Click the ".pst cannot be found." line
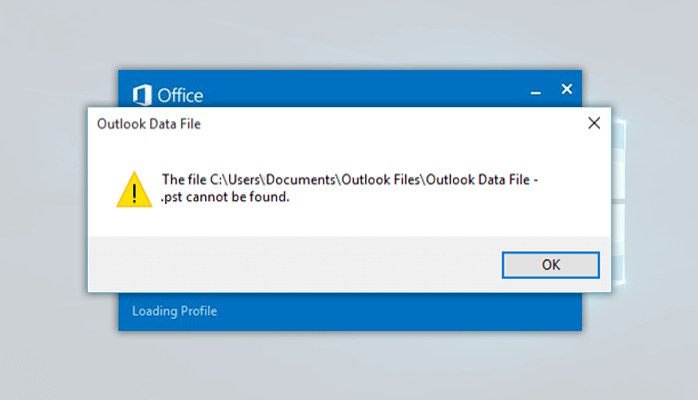The width and height of the screenshot is (698, 400). [x=225, y=197]
